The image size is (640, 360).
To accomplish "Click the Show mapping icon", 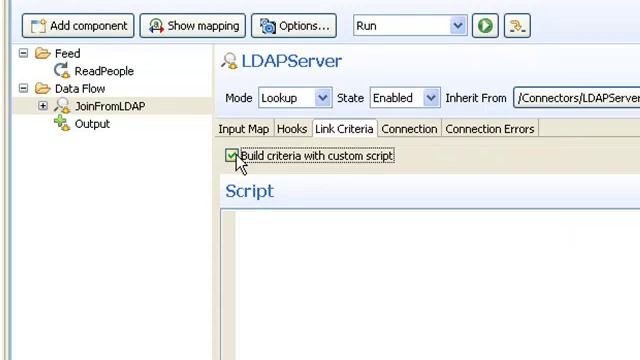I will 156,26.
